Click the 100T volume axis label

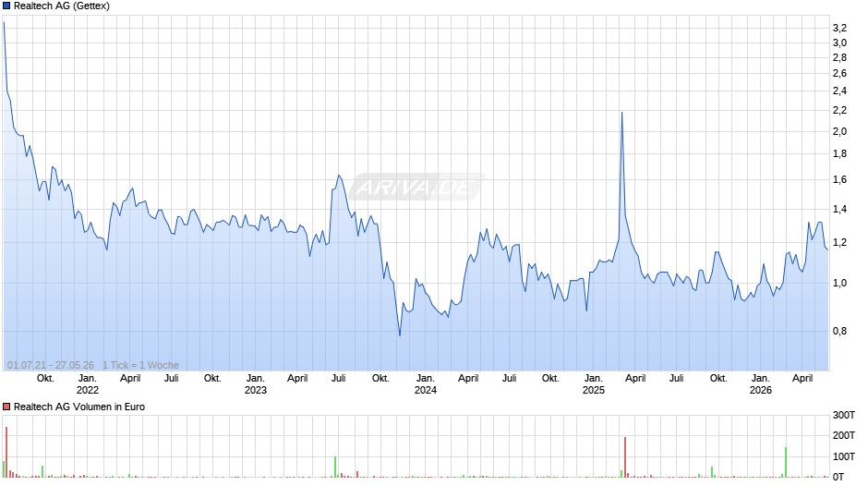tap(844, 456)
